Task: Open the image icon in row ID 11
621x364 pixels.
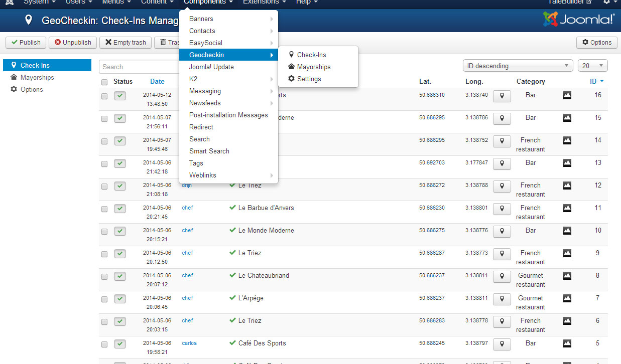Action: click(x=567, y=208)
